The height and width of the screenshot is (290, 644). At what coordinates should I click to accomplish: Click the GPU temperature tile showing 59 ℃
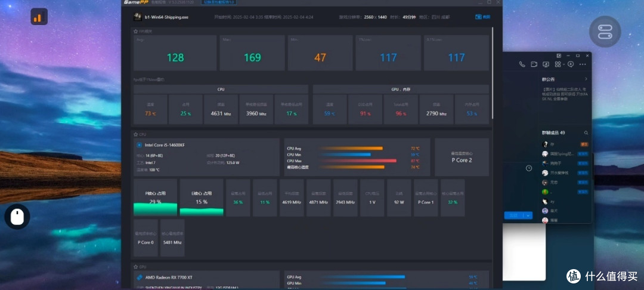(x=330, y=109)
